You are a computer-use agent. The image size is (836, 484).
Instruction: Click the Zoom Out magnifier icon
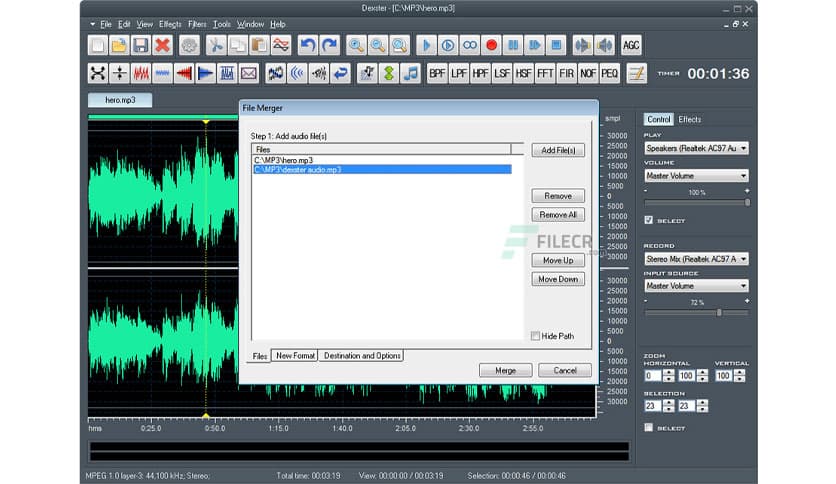(x=378, y=45)
